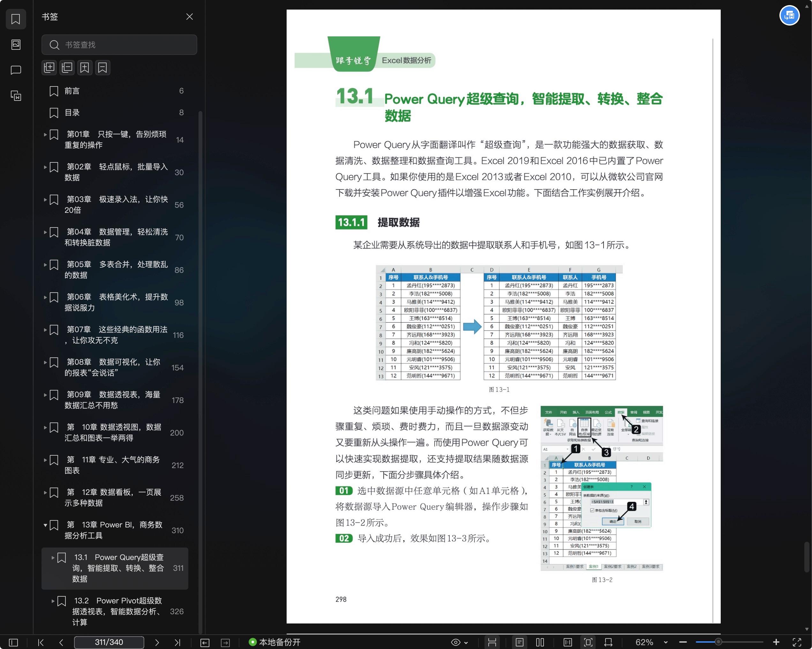Open the 目录 bookmark
The image size is (812, 649).
click(x=115, y=113)
